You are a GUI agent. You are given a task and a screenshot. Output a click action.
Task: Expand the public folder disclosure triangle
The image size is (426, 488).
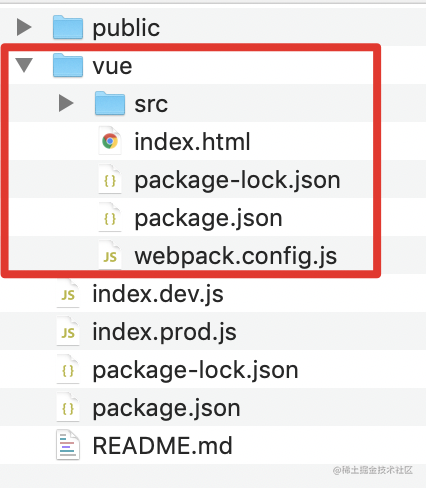point(24,27)
